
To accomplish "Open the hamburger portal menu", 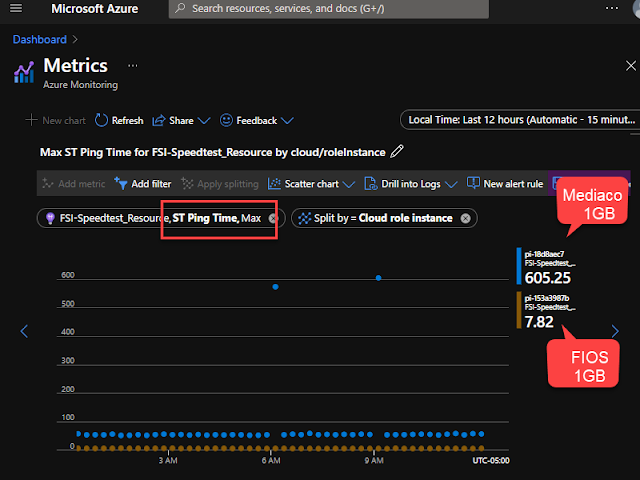I will click(x=16, y=8).
